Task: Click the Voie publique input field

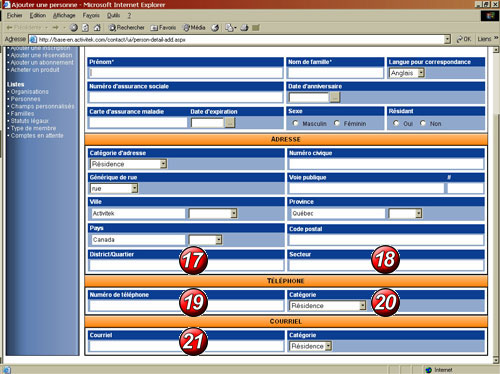Action: click(x=366, y=188)
